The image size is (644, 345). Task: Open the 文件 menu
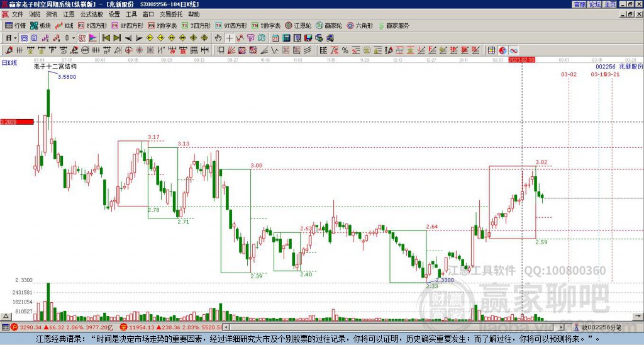pos(18,14)
